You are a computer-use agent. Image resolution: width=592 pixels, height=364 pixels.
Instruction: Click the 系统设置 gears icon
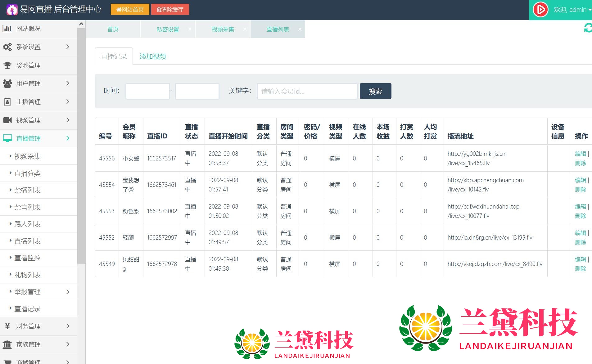(x=7, y=47)
